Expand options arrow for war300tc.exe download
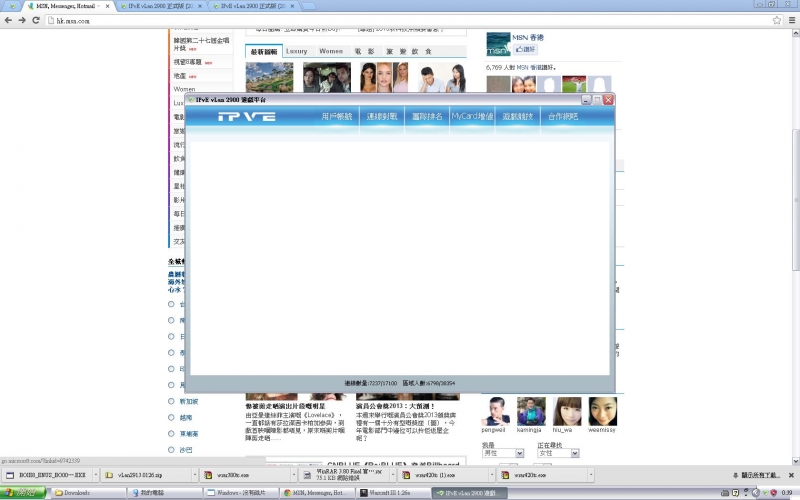 [x=294, y=475]
